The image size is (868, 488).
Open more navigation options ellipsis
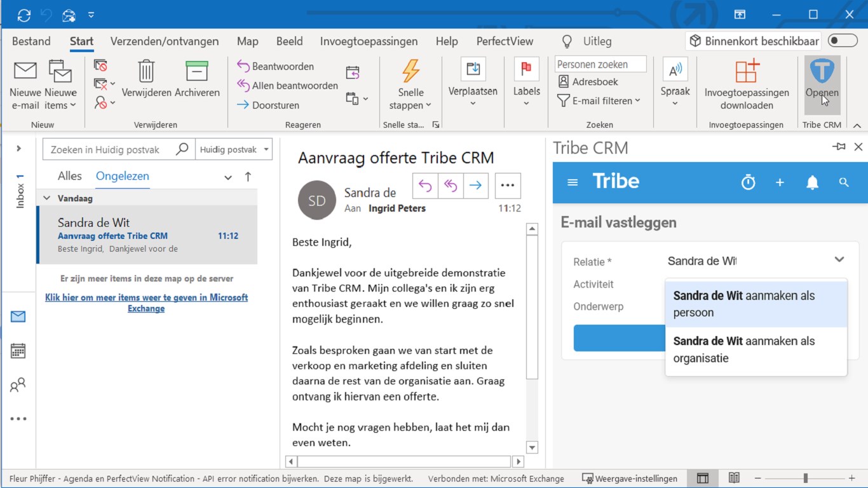tap(18, 419)
